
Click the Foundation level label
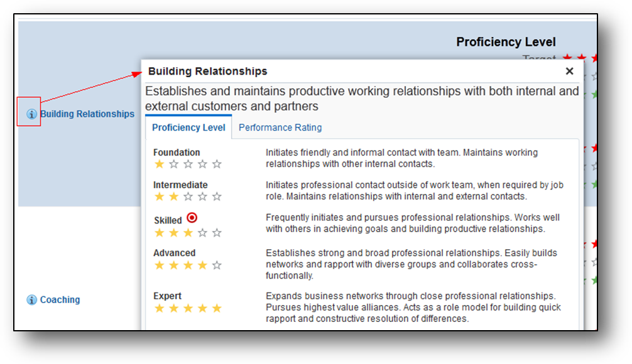[177, 153]
